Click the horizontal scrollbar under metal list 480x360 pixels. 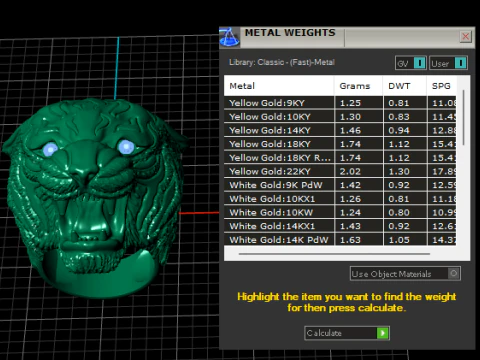click(334, 254)
